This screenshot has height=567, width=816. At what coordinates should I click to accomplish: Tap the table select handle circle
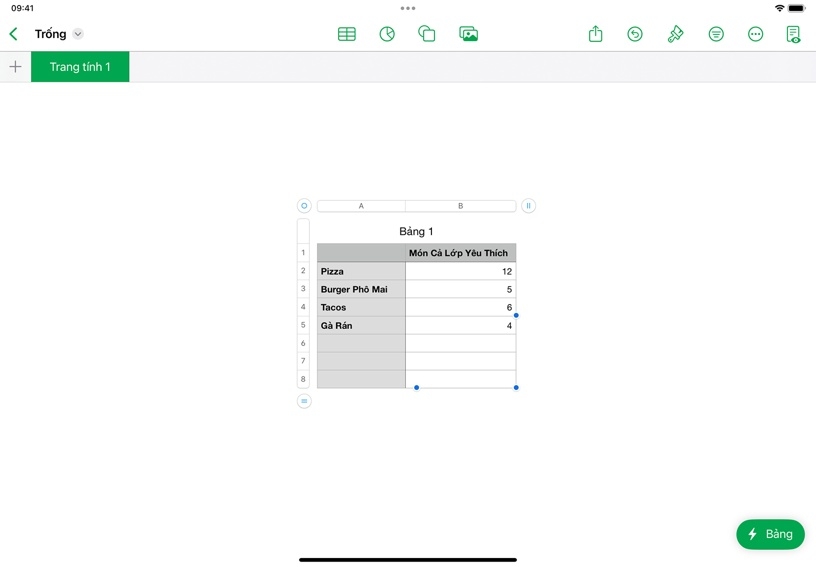[304, 206]
